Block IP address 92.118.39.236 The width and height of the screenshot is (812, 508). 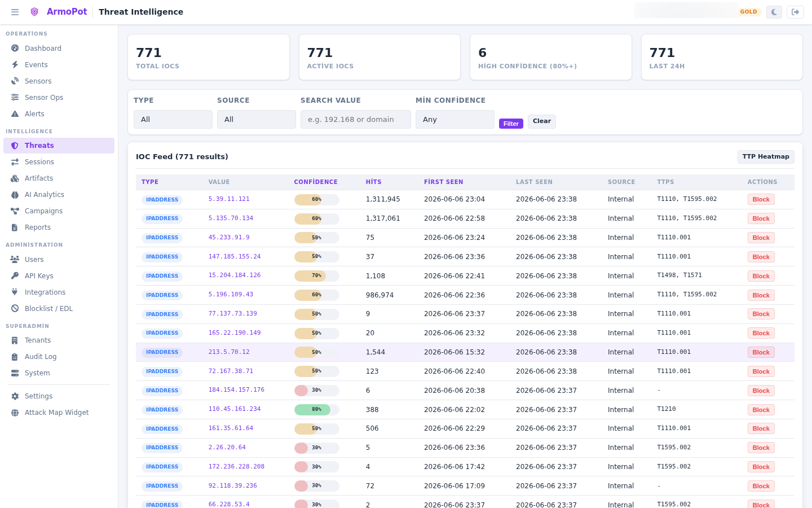761,486
